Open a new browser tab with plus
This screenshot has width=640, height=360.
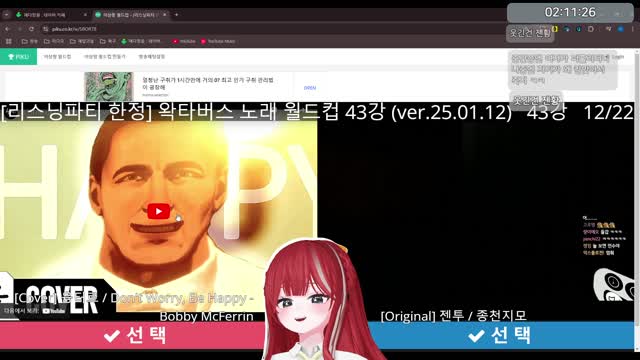pos(176,15)
